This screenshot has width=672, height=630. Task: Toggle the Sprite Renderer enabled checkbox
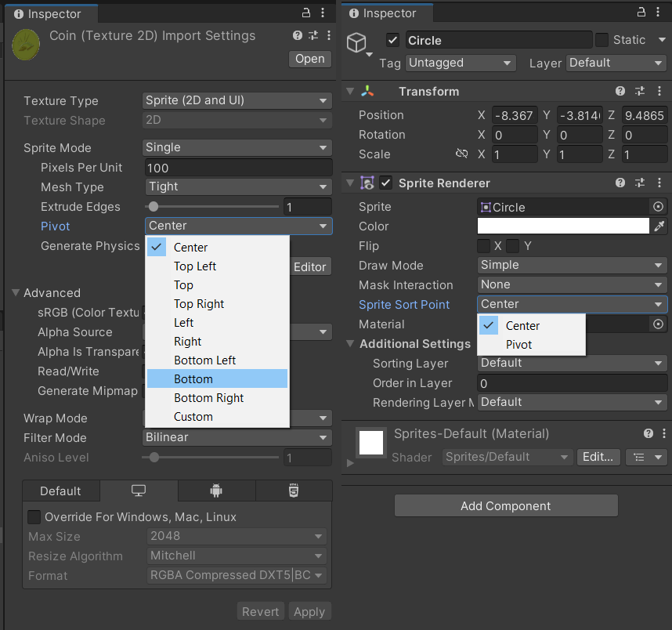point(386,183)
